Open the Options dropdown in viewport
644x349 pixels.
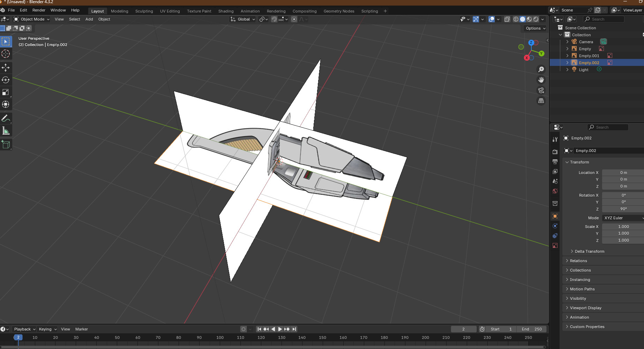point(536,28)
